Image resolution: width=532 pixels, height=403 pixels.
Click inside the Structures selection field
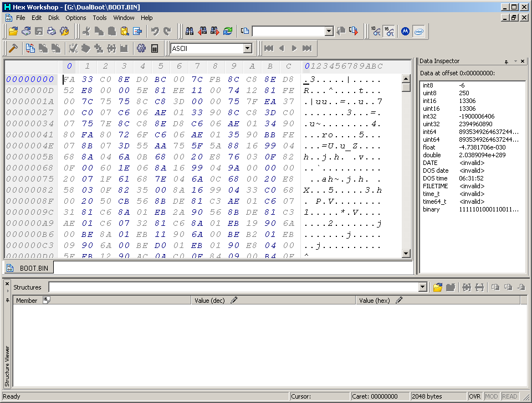click(234, 287)
